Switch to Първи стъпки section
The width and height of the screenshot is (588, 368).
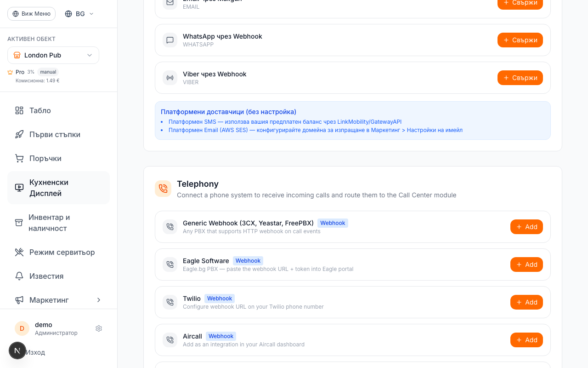point(55,134)
